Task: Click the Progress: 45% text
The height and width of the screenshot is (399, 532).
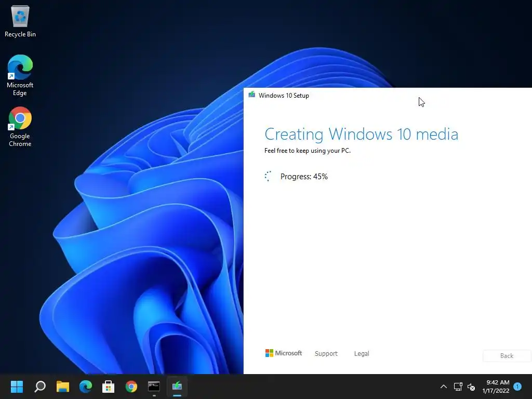Action: 304,177
